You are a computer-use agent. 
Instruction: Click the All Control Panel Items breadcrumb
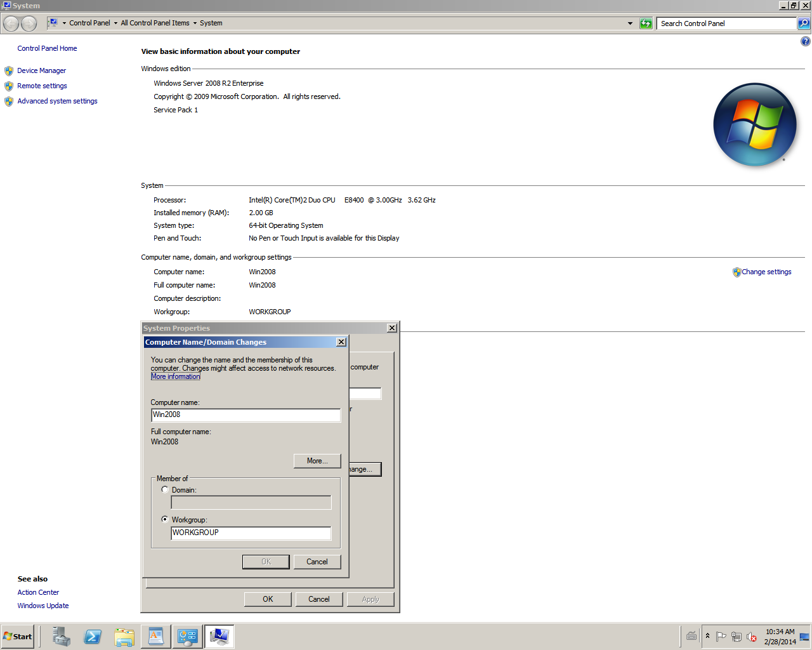point(155,23)
